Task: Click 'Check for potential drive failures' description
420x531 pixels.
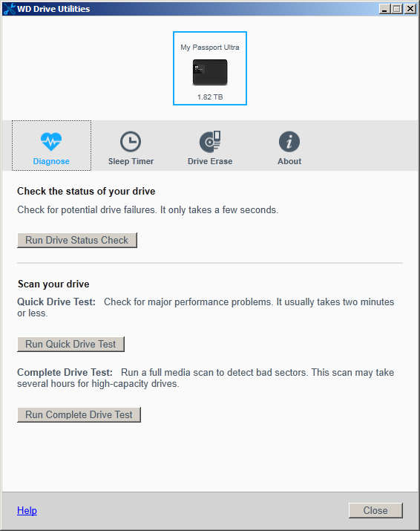Action: 148,210
